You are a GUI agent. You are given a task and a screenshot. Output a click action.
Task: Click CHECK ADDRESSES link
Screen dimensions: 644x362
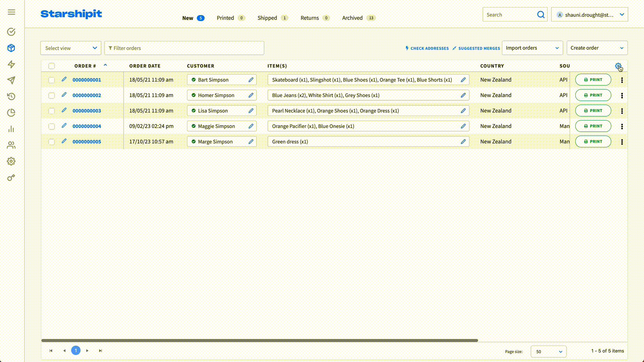pos(427,48)
